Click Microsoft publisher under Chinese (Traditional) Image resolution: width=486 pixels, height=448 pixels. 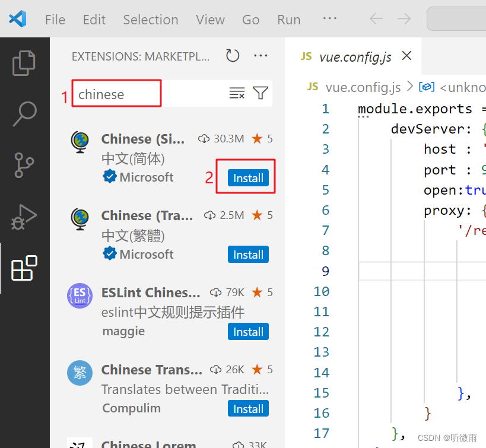(x=147, y=254)
